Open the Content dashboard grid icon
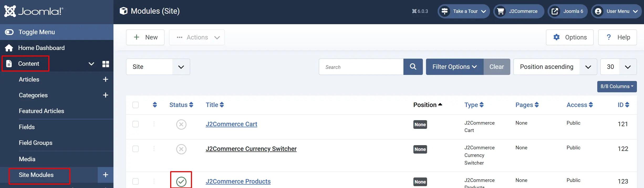Image resolution: width=644 pixels, height=188 pixels. pos(106,64)
